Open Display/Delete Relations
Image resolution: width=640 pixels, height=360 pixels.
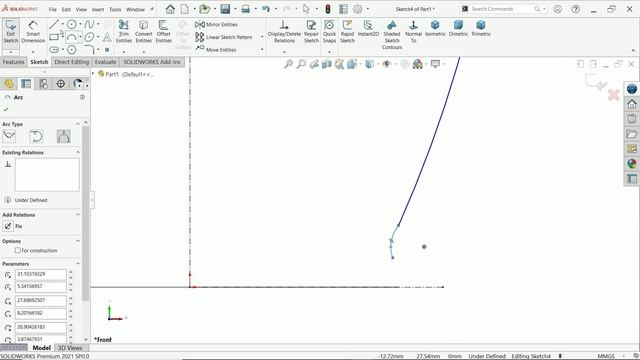tap(284, 32)
